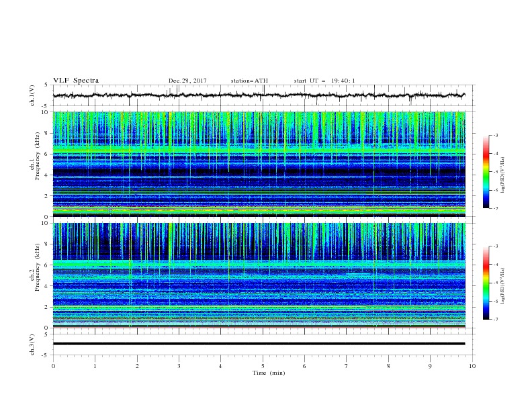532x411 pixels.
Task: Click the ch.2 spectrogram color scale bar
Action: point(486,283)
